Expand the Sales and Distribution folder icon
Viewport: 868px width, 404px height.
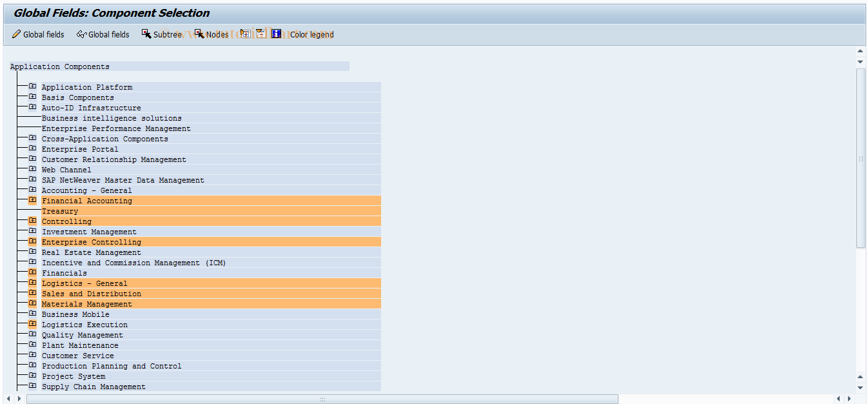tap(32, 293)
